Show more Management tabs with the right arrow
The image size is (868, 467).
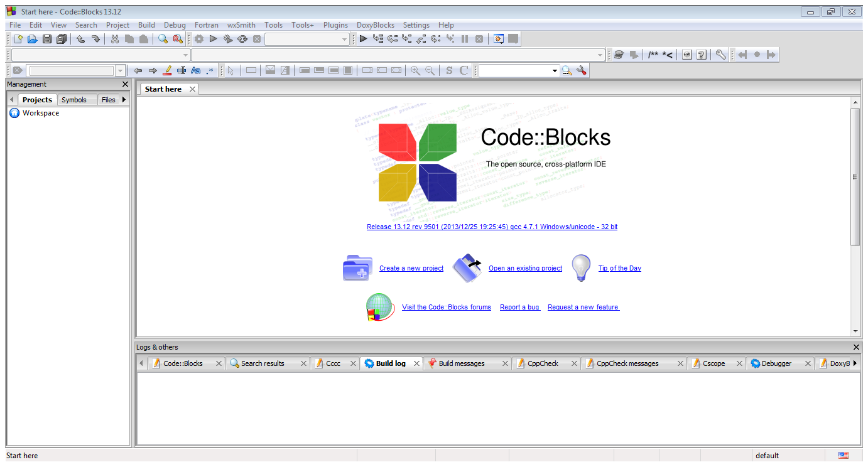pyautogui.click(x=124, y=100)
